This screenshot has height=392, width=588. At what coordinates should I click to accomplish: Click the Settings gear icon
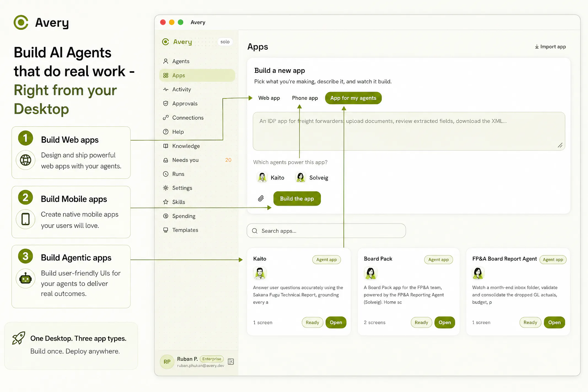(x=166, y=188)
